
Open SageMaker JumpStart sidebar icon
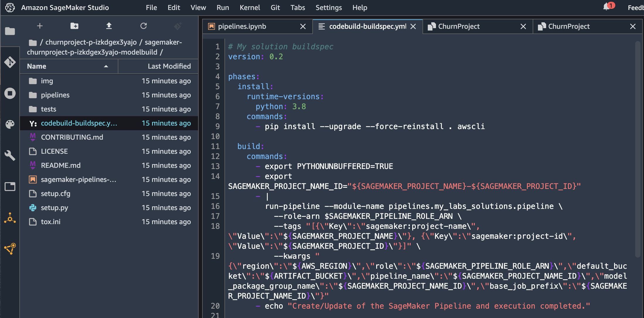click(10, 218)
